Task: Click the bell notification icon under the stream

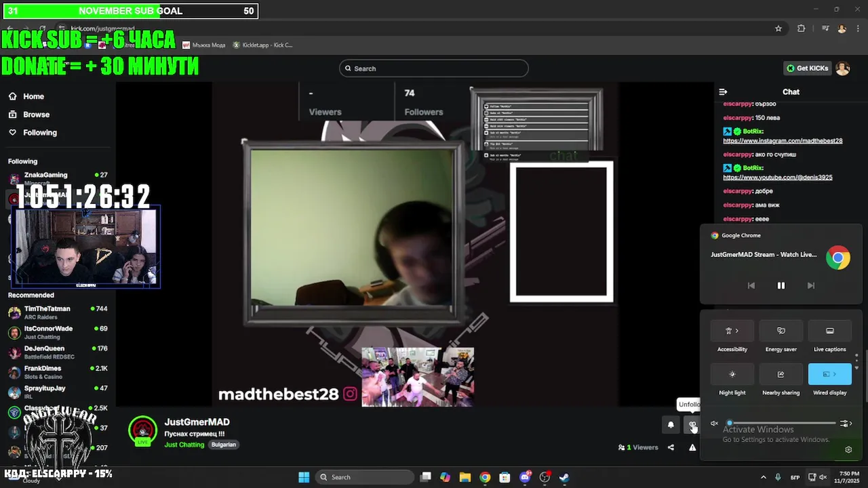Action: (671, 425)
